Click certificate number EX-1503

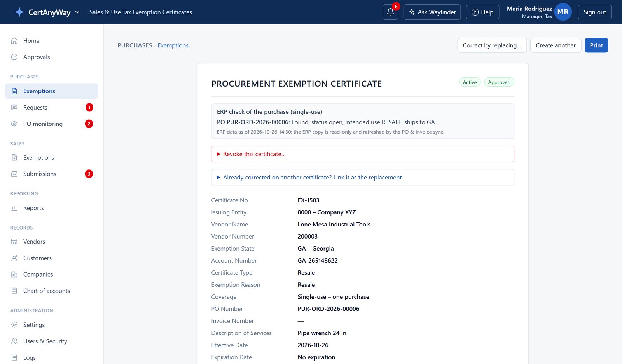coord(308,200)
